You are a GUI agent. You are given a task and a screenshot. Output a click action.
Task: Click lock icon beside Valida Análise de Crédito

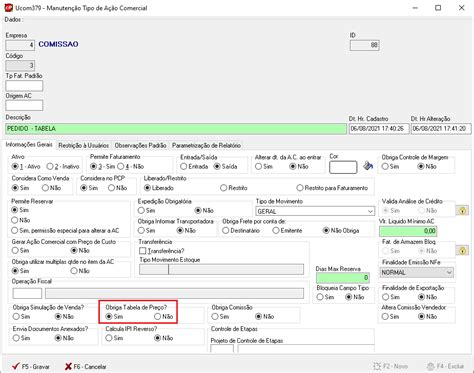coord(462,211)
